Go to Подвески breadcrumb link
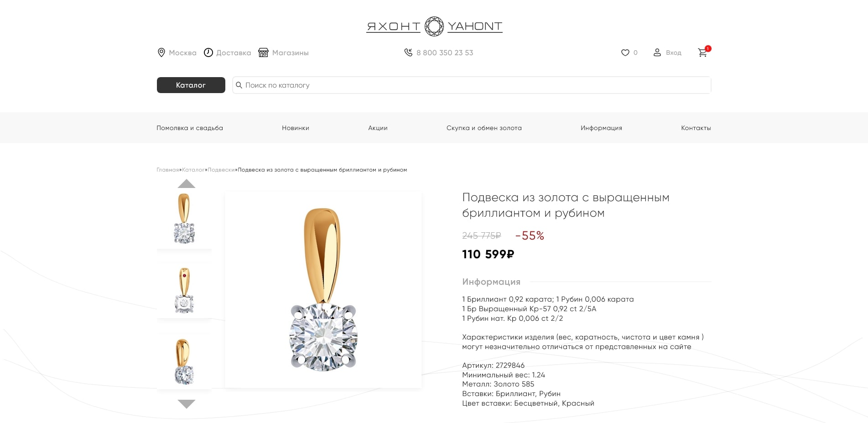This screenshot has height=423, width=868. pyautogui.click(x=222, y=170)
